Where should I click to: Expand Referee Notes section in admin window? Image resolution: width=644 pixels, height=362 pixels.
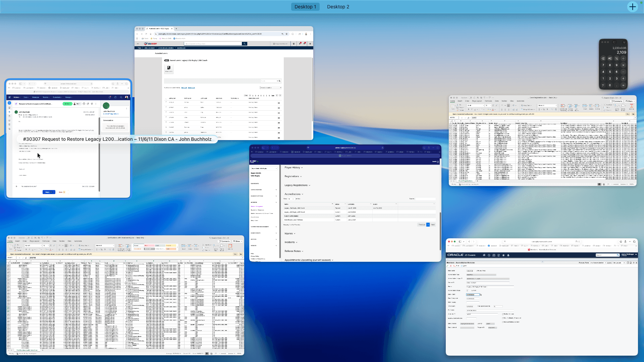[294, 251]
